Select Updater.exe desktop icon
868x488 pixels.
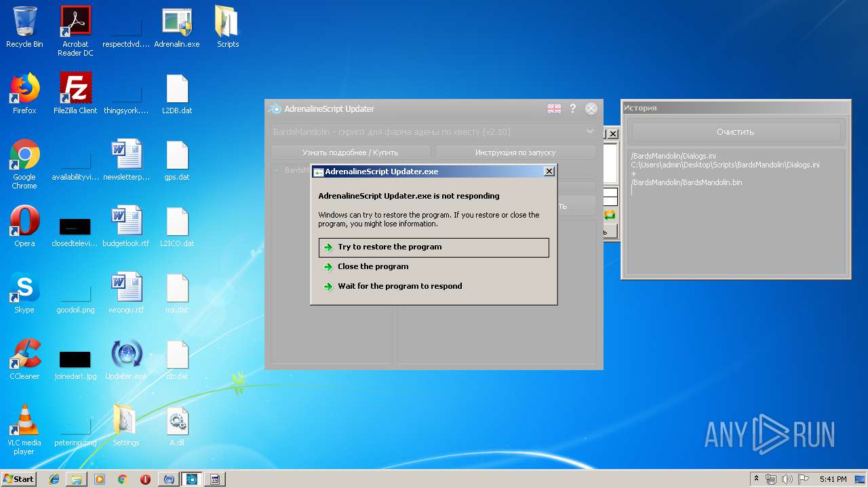click(126, 359)
